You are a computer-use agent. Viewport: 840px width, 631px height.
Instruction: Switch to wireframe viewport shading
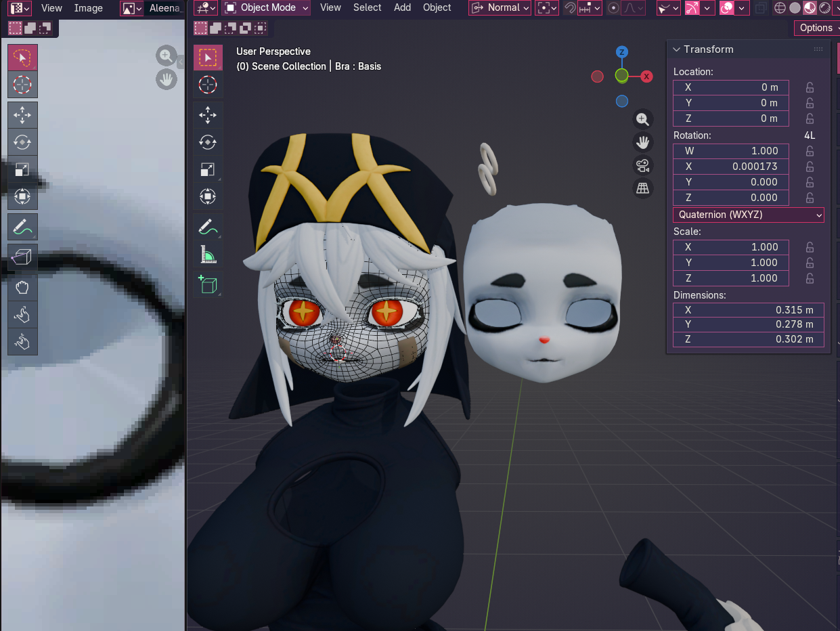(780, 8)
